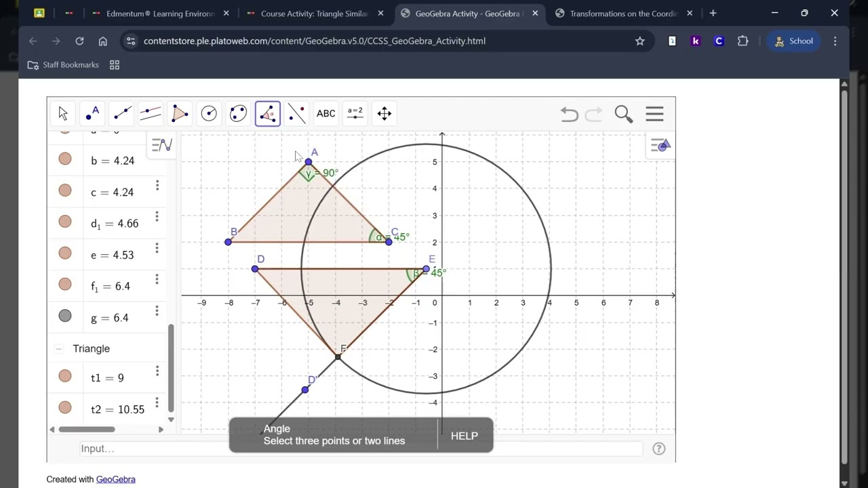Open options menu for g = 6.4
Screen dimensions: 868x488
tap(157, 310)
